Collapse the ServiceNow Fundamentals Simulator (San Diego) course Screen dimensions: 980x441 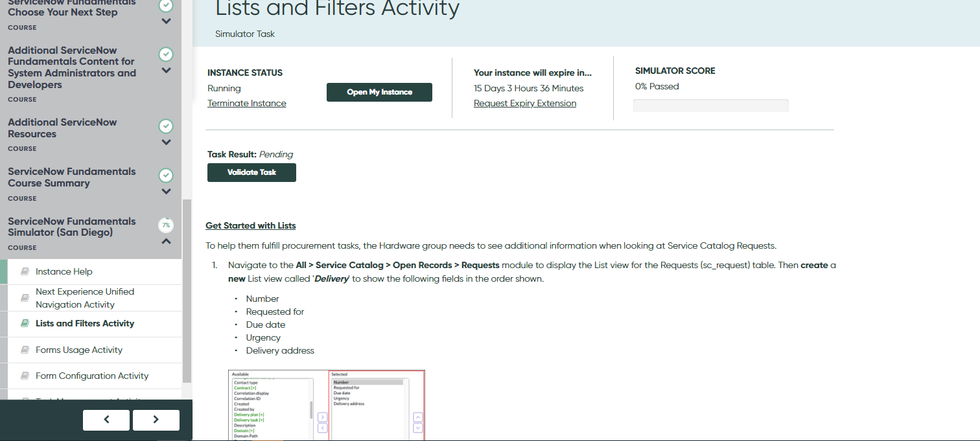pyautogui.click(x=166, y=241)
